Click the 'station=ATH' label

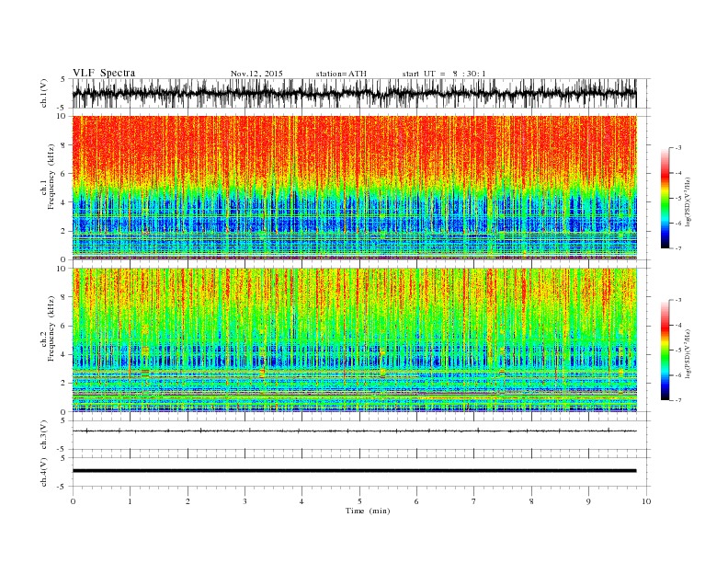pos(341,74)
